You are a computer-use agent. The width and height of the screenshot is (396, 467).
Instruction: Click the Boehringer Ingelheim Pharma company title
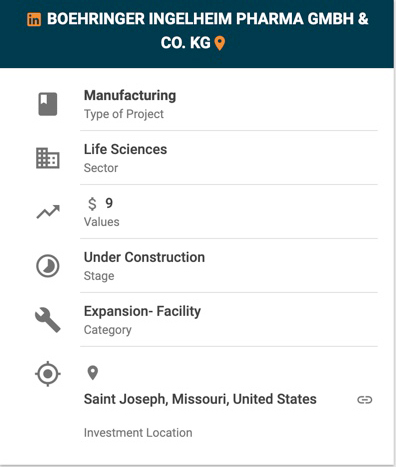click(x=207, y=31)
